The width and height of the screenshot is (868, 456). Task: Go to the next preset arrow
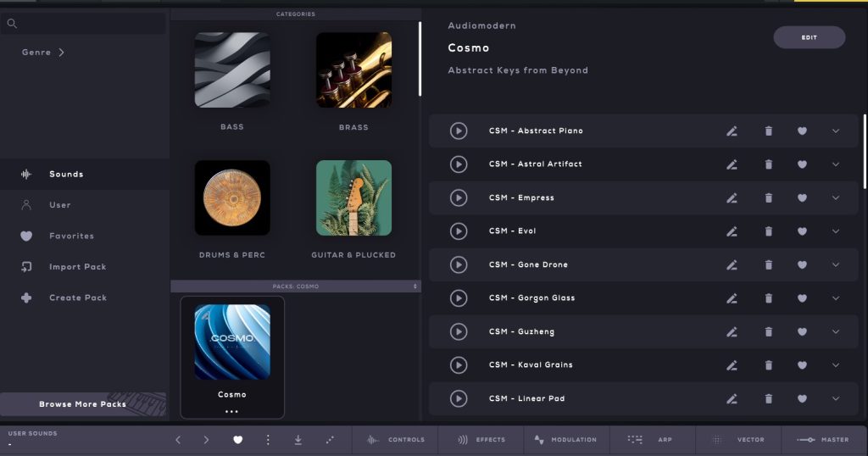coord(206,440)
